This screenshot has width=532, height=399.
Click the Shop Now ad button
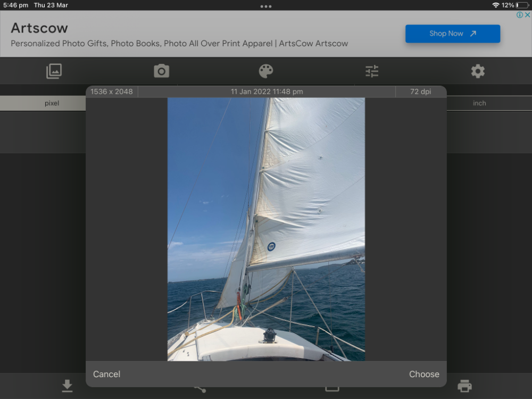click(x=452, y=34)
